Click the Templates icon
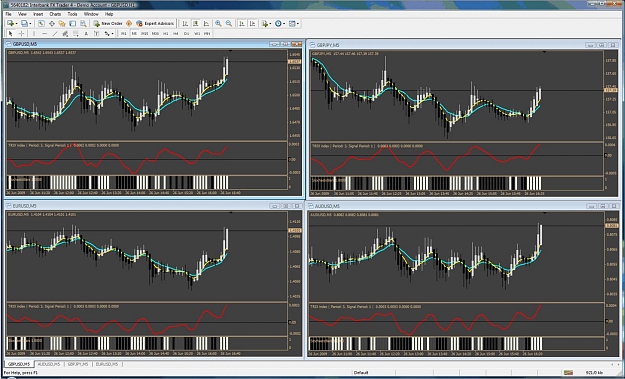 (292, 24)
